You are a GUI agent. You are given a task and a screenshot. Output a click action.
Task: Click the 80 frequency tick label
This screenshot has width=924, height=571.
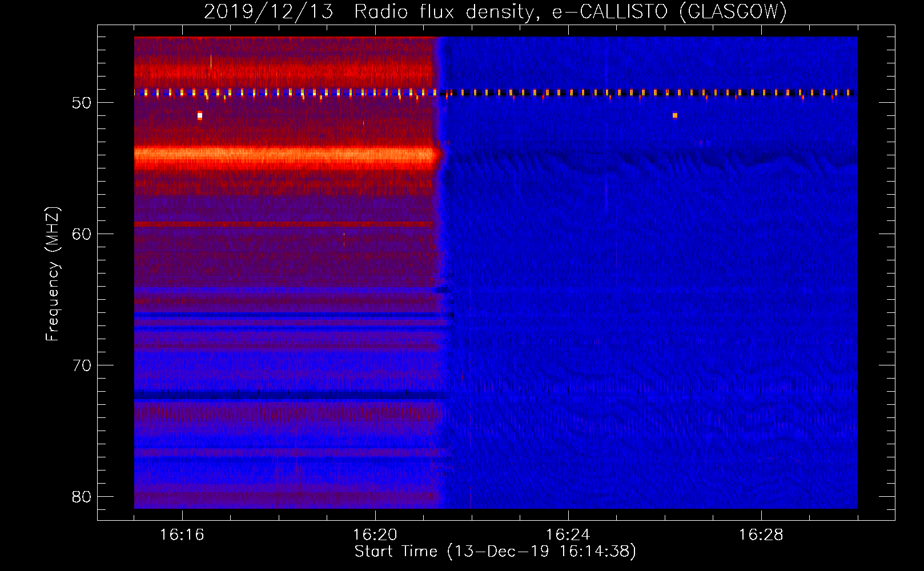point(82,497)
